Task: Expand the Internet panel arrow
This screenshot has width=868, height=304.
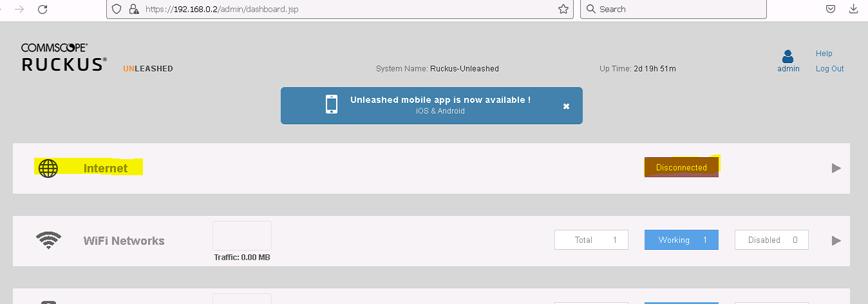Action: [x=836, y=168]
